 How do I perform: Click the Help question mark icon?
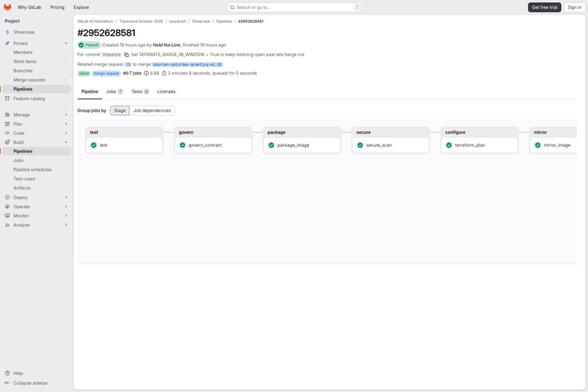(7, 373)
